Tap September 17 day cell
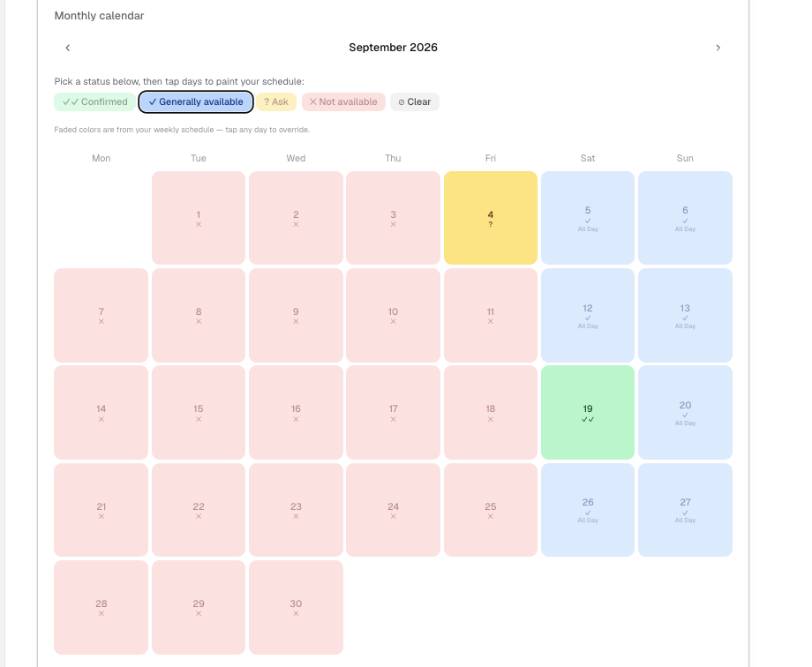This screenshot has width=812, height=667. click(393, 413)
